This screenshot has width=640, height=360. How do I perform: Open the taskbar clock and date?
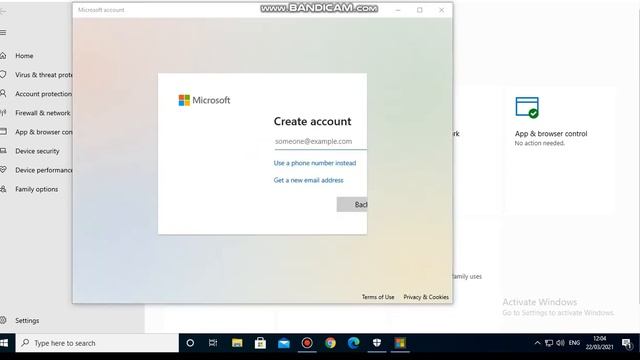[600, 343]
